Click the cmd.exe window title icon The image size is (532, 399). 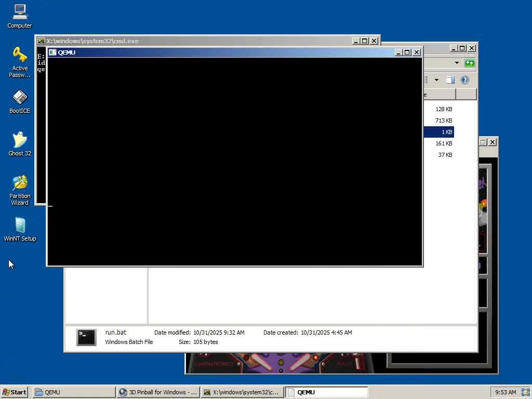[x=41, y=41]
